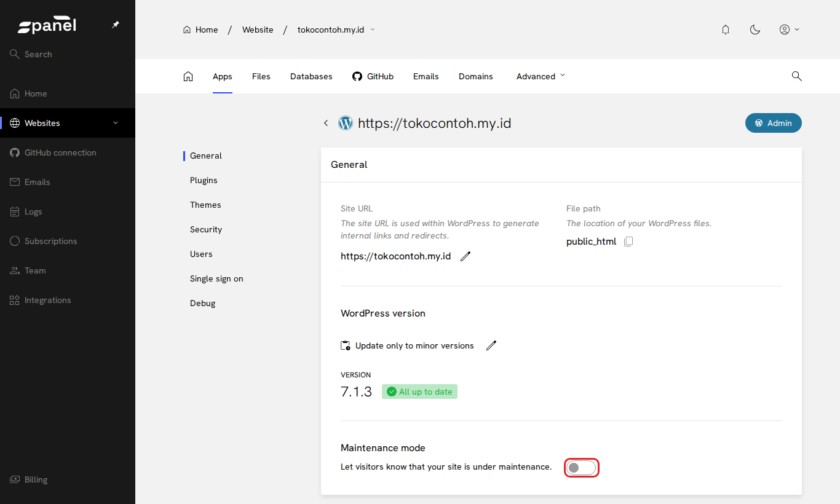Pin the sidebar with the pushpin icon
The height and width of the screenshot is (504, 840).
[x=116, y=25]
